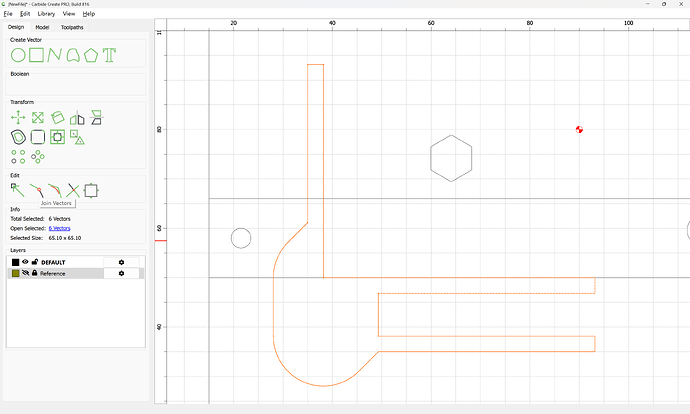Unlock the Reference layer padlock
Viewport: 690px width, 414px height.
(x=35, y=273)
